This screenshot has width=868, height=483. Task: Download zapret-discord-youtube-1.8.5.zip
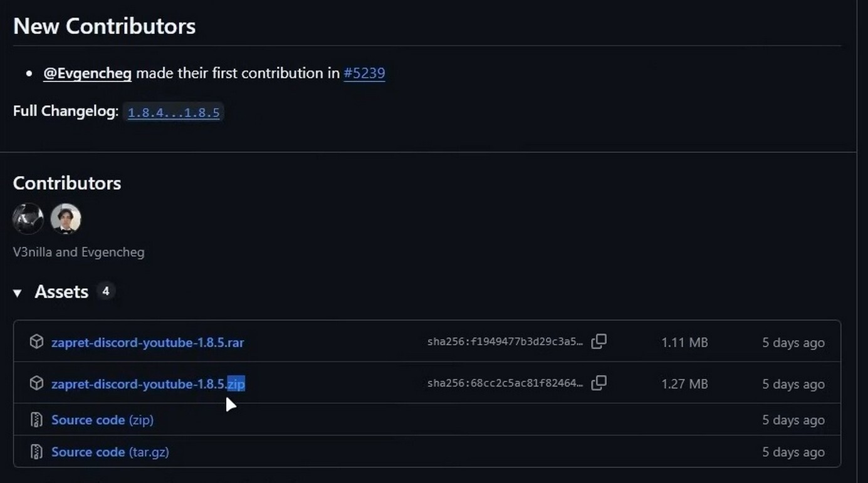(x=148, y=383)
